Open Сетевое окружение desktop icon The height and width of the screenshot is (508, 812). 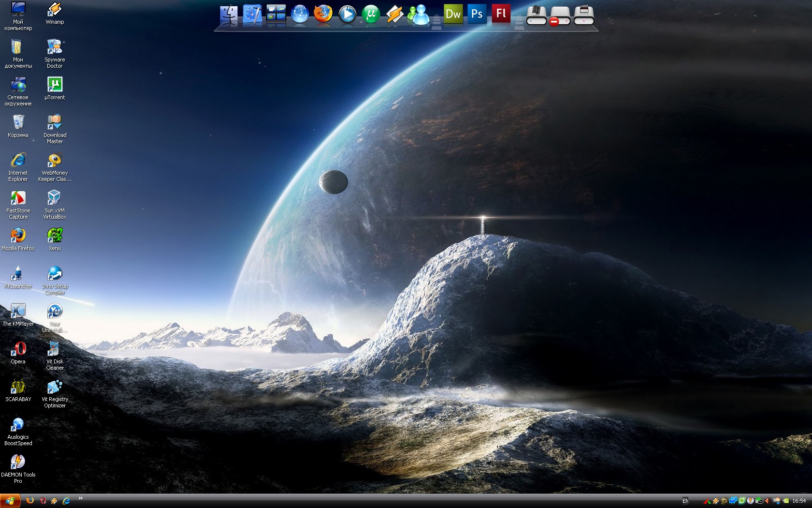[x=18, y=91]
